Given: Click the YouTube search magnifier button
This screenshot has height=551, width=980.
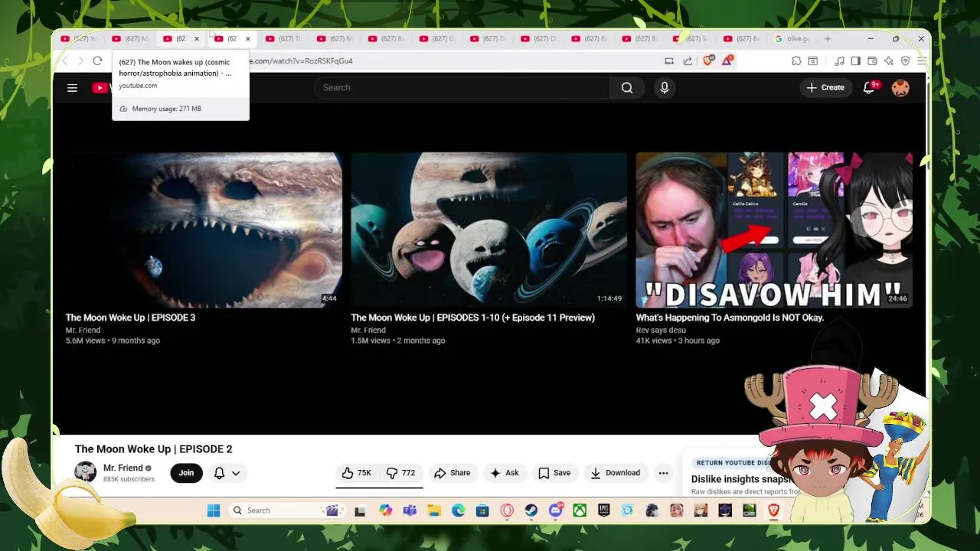Looking at the screenshot, I should (627, 87).
